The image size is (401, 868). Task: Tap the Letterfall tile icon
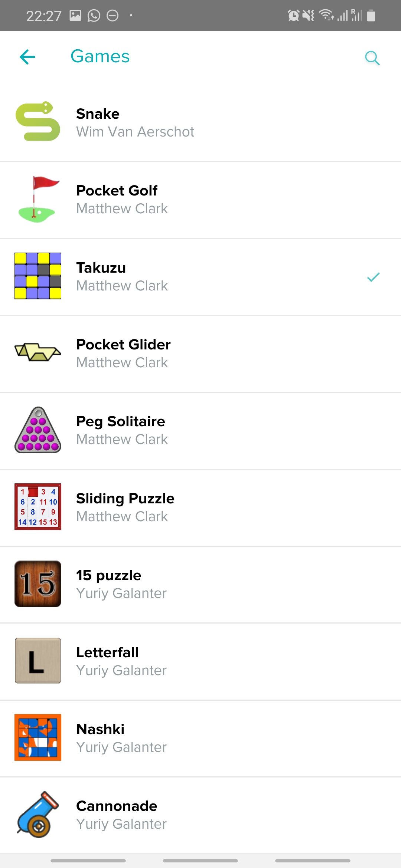(x=38, y=661)
